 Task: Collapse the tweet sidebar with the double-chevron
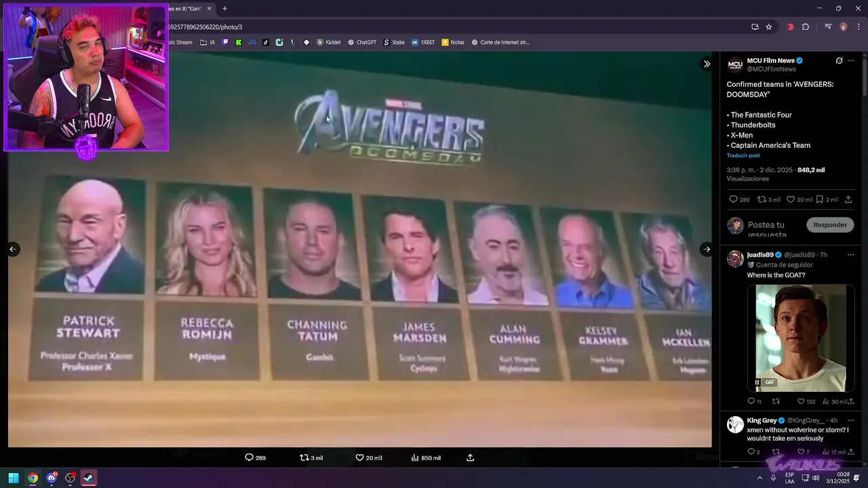pyautogui.click(x=707, y=64)
